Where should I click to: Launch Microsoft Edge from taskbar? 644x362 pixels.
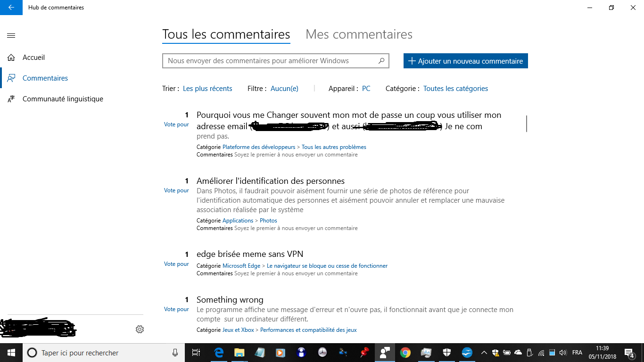(219, 353)
